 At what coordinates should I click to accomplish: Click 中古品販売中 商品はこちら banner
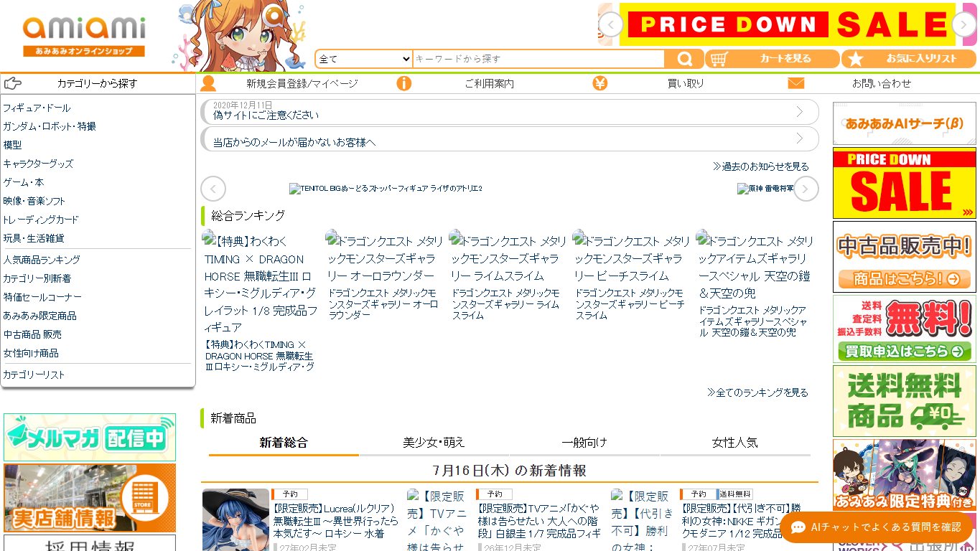[905, 257]
